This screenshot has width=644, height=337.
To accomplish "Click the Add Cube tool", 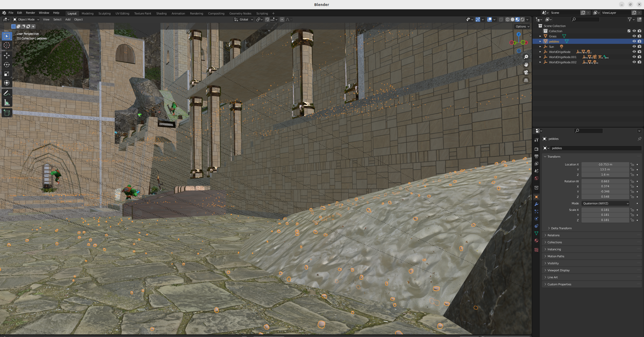I will coord(7,113).
